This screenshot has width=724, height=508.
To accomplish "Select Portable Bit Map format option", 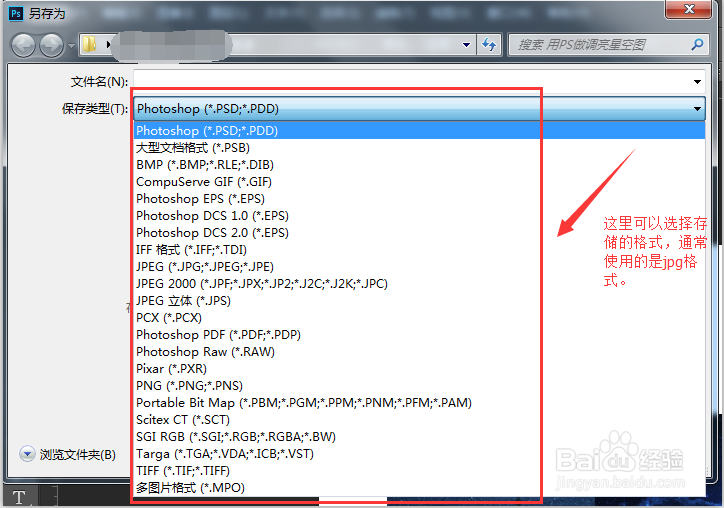I will [419, 403].
